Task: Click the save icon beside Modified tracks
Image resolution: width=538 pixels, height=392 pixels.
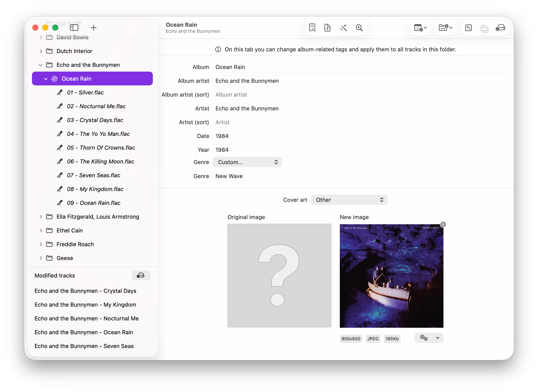Action: tap(141, 275)
